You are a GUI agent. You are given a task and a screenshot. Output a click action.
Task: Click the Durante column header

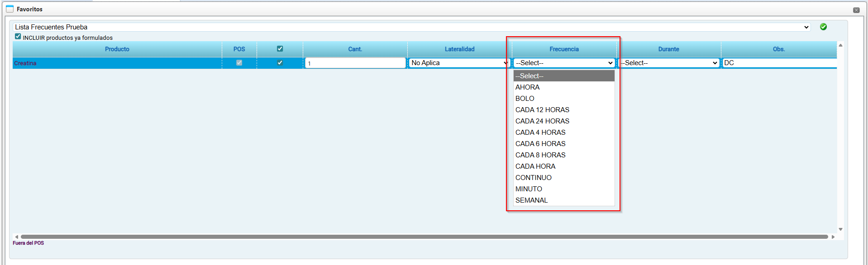(669, 49)
